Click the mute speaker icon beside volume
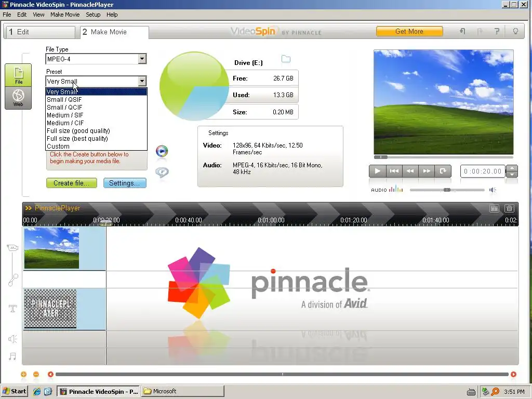Screen dimensions: 532x399 493,190
